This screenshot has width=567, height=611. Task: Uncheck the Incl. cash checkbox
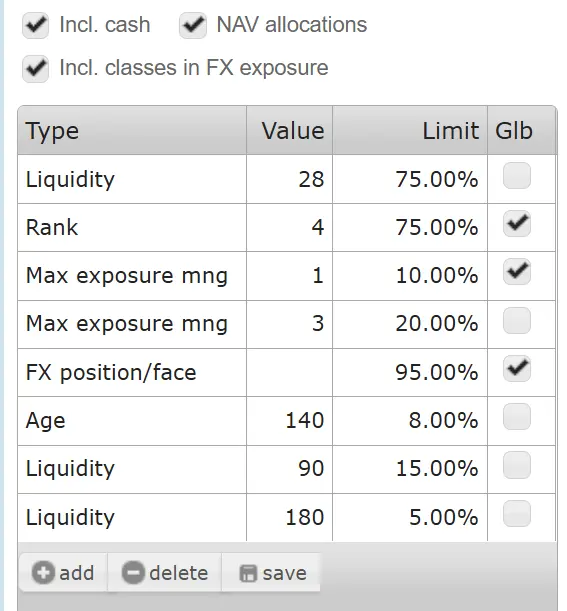[35, 25]
